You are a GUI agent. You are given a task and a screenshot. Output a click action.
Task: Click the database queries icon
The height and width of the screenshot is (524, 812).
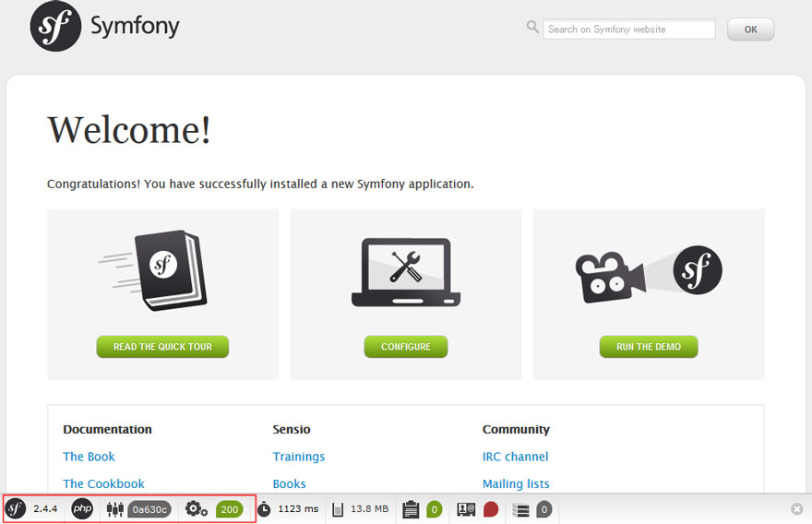click(521, 510)
